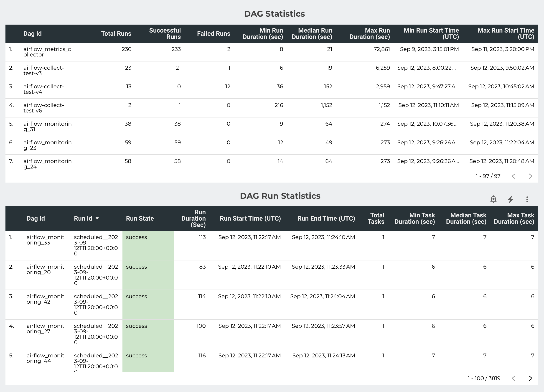Click green success cell for airflow_monitoring_33
544x392 pixels.
(148, 245)
